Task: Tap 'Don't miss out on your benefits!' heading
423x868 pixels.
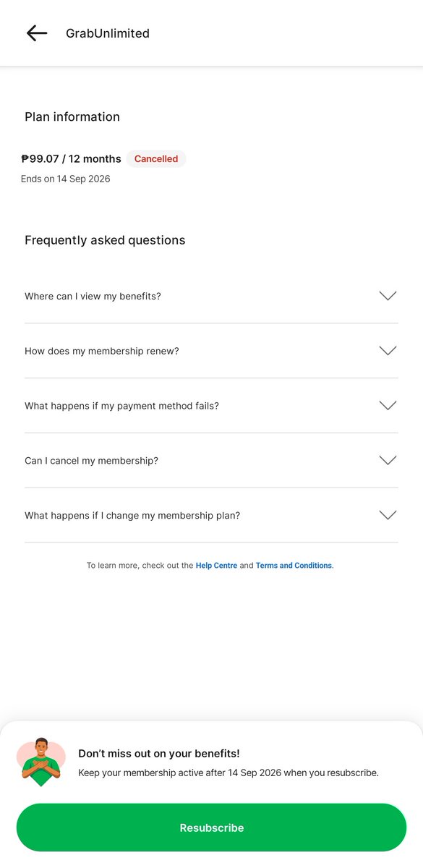Action: 159,754
